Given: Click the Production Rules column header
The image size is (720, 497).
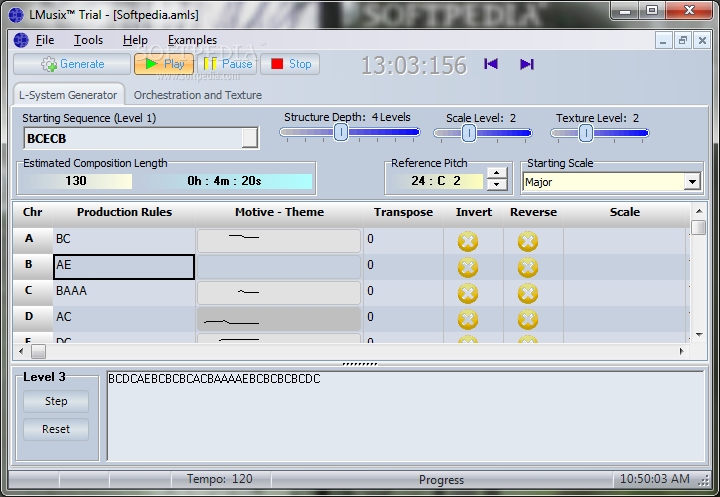Looking at the screenshot, I should (x=124, y=212).
